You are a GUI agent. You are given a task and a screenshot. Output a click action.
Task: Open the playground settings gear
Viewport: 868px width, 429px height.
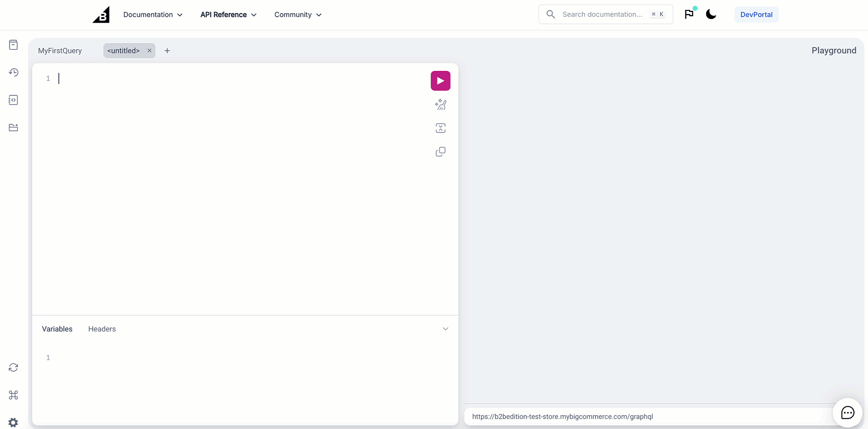coord(14,422)
